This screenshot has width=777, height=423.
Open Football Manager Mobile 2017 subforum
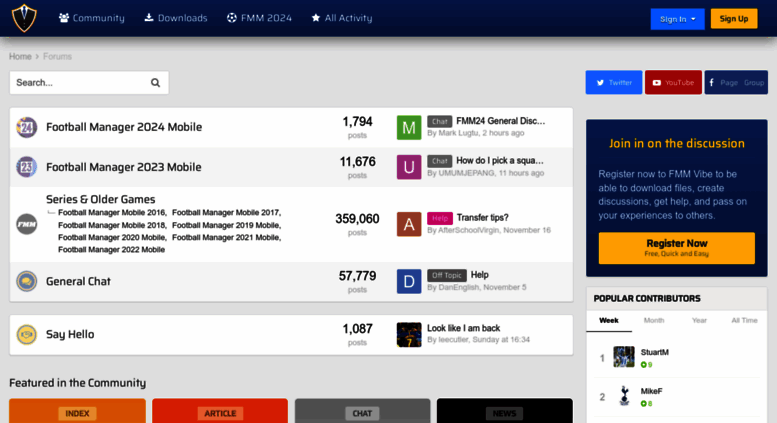click(x=226, y=212)
